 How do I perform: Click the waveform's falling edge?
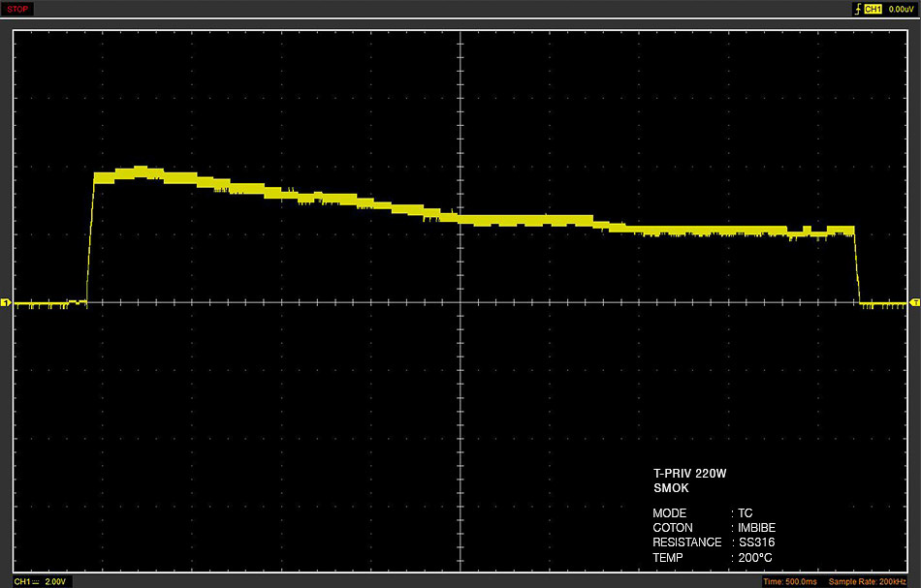pyautogui.click(x=857, y=267)
